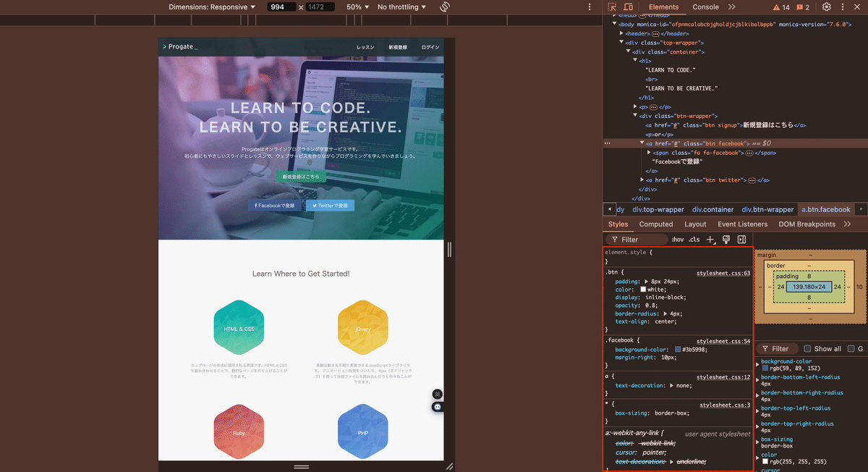Expand the header element node
The width and height of the screenshot is (868, 472).
point(621,33)
